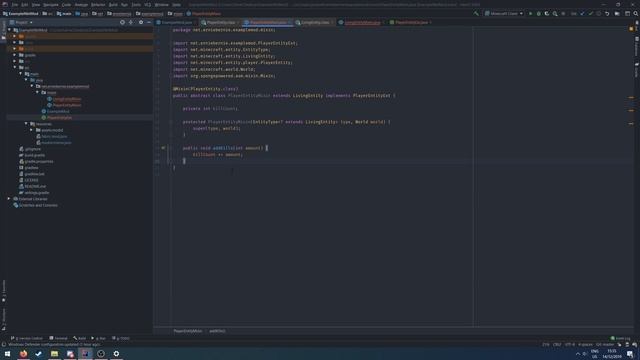Viewport: 640px width, 360px height.
Task: Open the Refactor menu
Action: pos(98,4)
